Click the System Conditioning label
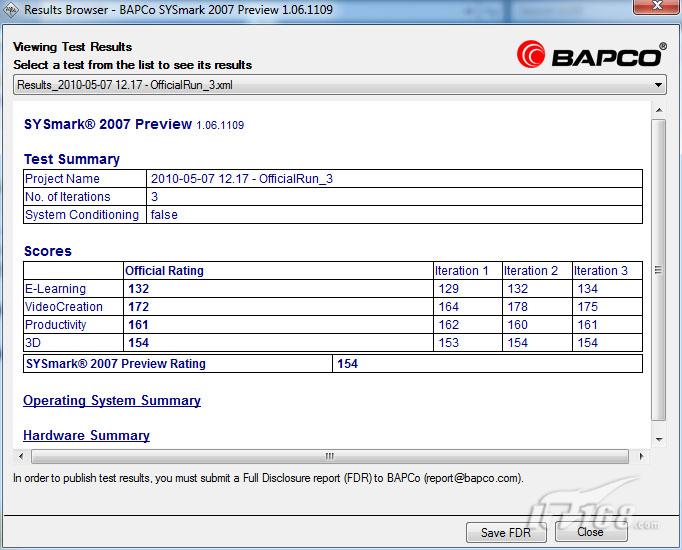The width and height of the screenshot is (682, 550). pos(82,215)
